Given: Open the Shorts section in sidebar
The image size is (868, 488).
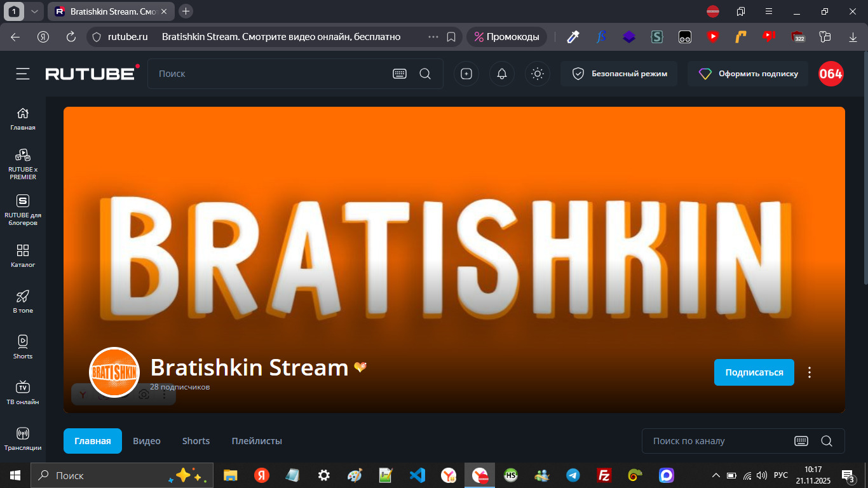Looking at the screenshot, I should pos(23,346).
